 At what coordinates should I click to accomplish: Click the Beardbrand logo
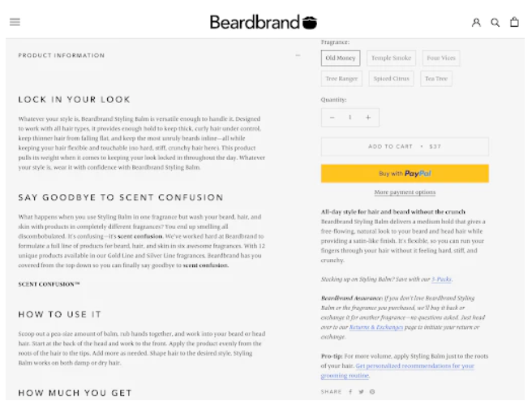(x=264, y=22)
